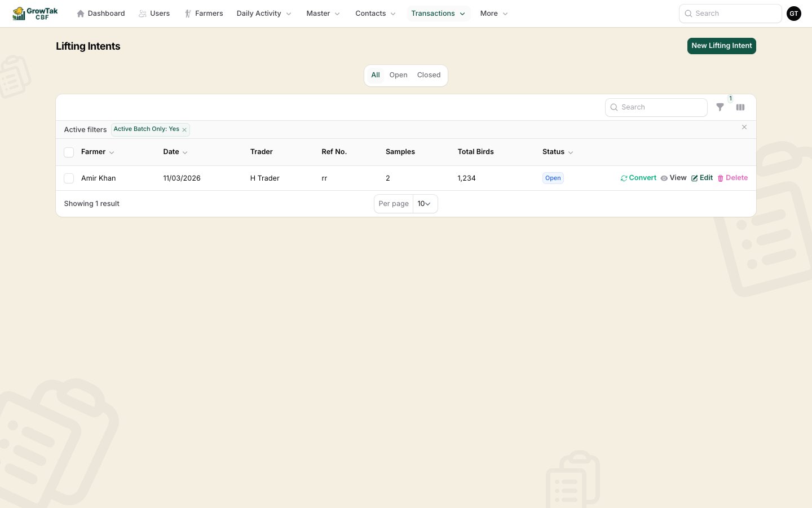Screen dimensions: 812x508
Task: Toggle column visibility icon
Action: (740, 107)
